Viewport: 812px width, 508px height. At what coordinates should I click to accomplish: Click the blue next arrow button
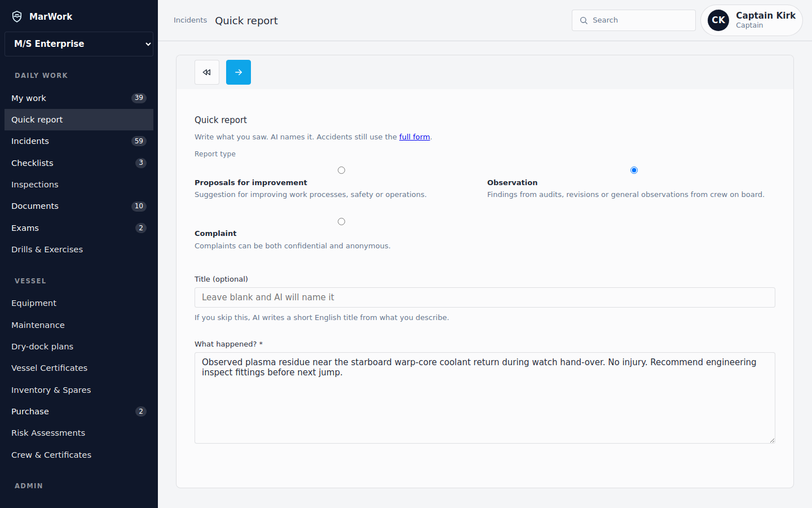(x=239, y=72)
